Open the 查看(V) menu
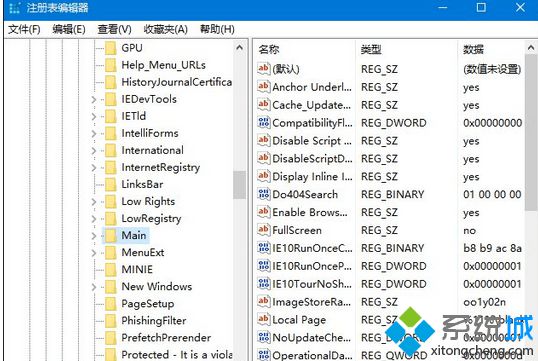The height and width of the screenshot is (361, 538). (x=114, y=30)
